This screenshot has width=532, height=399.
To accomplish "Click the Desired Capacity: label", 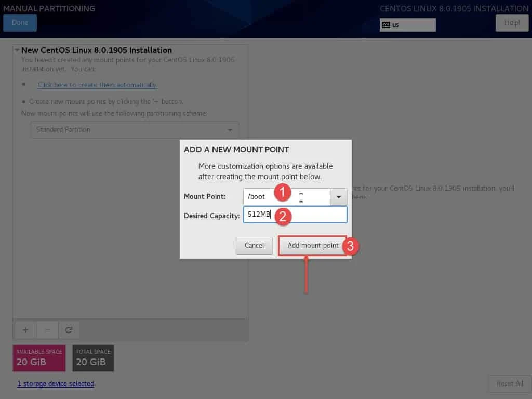I will coord(212,216).
